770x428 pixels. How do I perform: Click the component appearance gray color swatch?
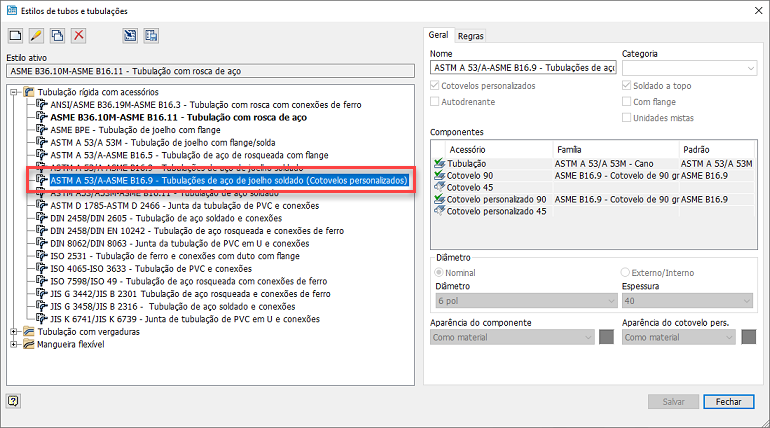(606, 337)
